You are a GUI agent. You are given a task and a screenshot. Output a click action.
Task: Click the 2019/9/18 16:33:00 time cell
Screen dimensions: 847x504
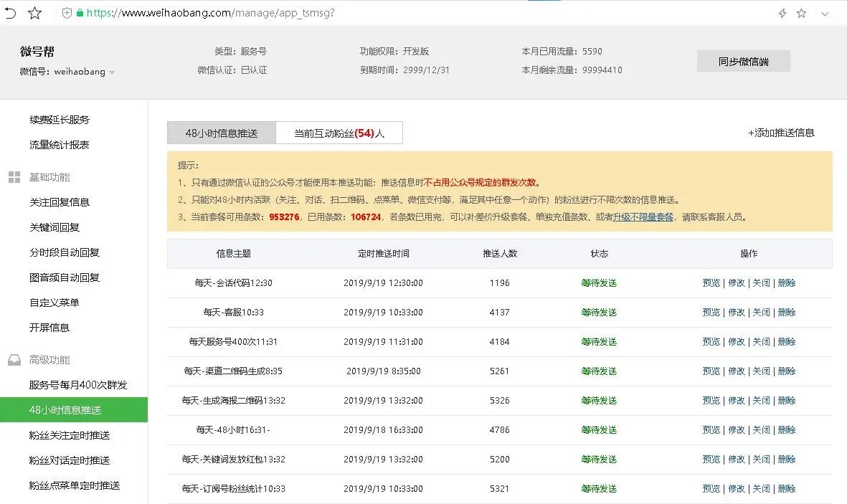point(384,430)
